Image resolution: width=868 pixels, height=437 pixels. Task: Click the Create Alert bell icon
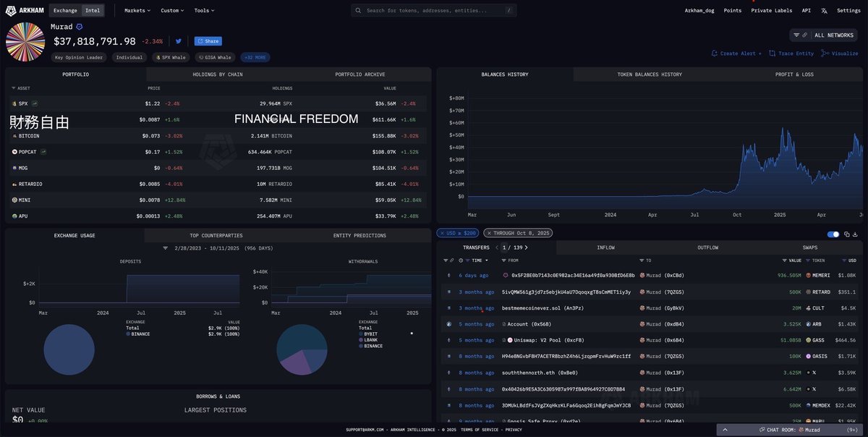click(715, 54)
